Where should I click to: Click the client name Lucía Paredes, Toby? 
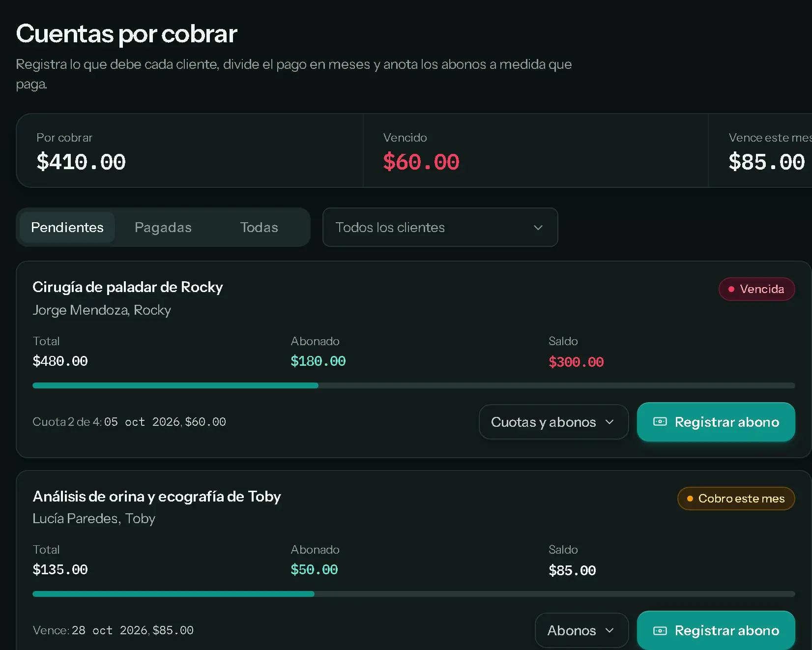94,519
